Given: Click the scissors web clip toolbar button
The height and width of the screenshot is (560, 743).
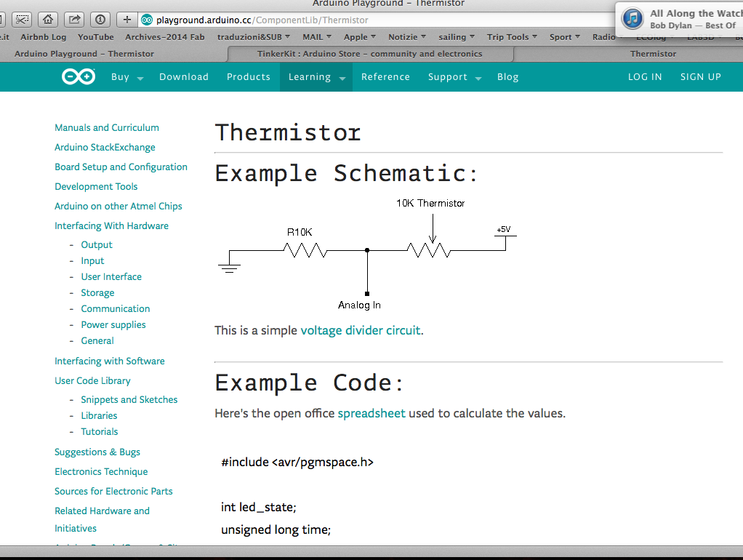Looking at the screenshot, I should 22,20.
